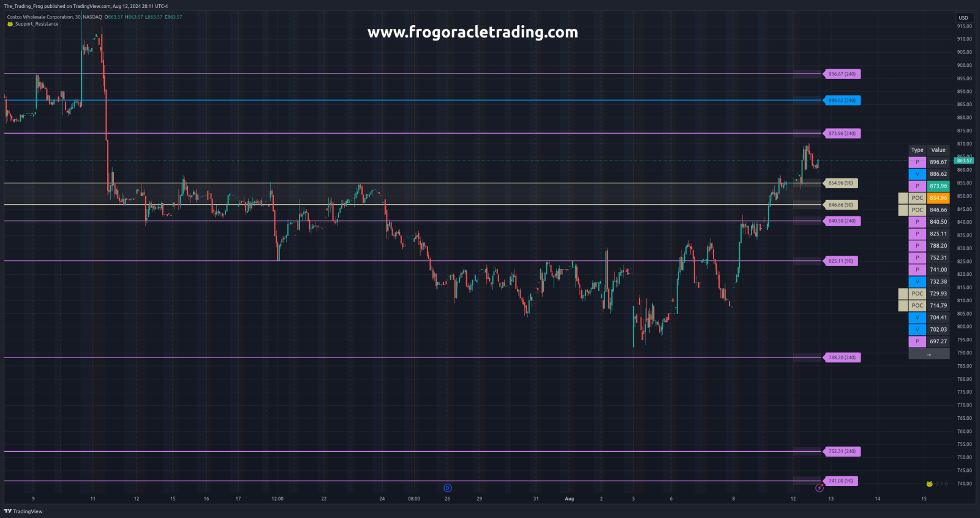Open the USD currency selector
This screenshot has width=980, height=518.
(963, 18)
